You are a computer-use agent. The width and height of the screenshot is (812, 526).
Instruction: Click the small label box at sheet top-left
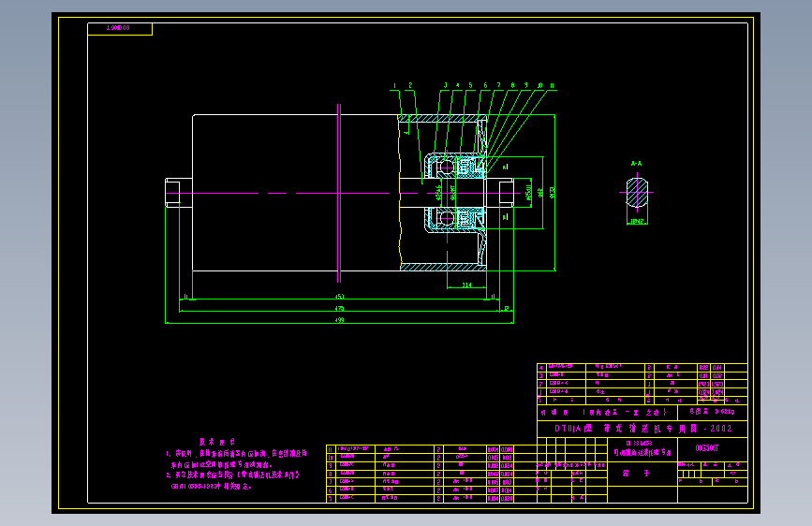click(x=120, y=29)
